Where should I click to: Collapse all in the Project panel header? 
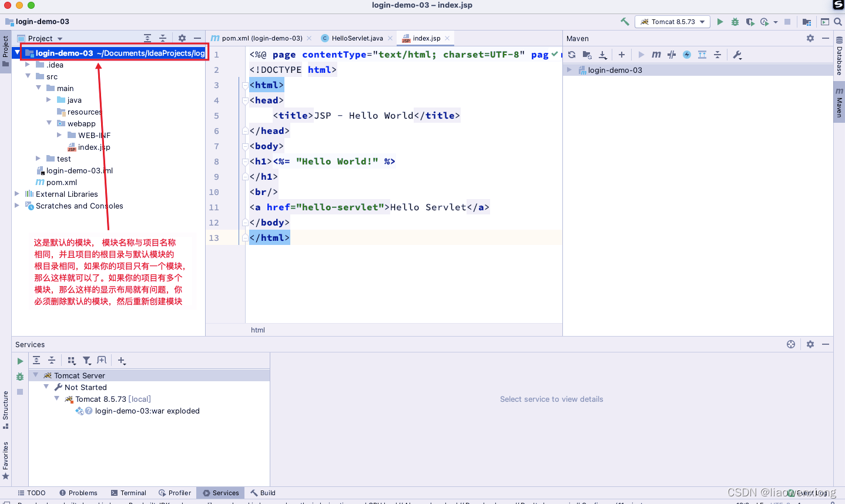click(x=163, y=38)
